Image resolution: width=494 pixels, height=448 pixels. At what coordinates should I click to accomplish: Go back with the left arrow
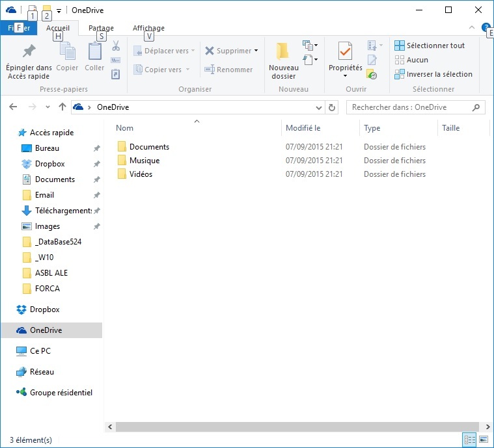click(x=13, y=107)
